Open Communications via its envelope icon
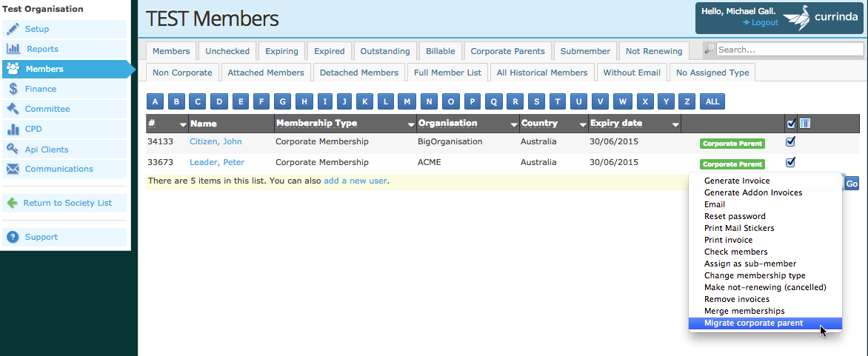The width and height of the screenshot is (868, 356). click(x=13, y=169)
